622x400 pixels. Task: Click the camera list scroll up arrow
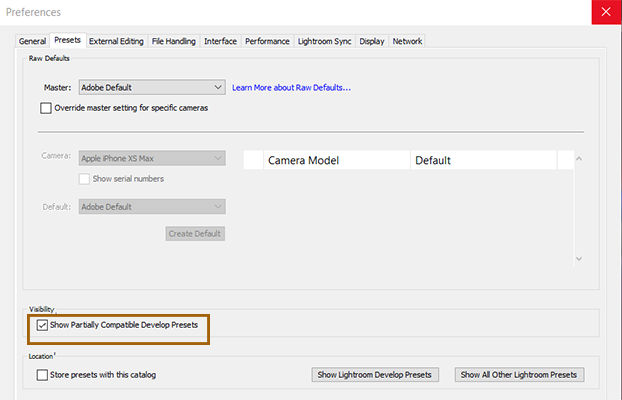579,158
